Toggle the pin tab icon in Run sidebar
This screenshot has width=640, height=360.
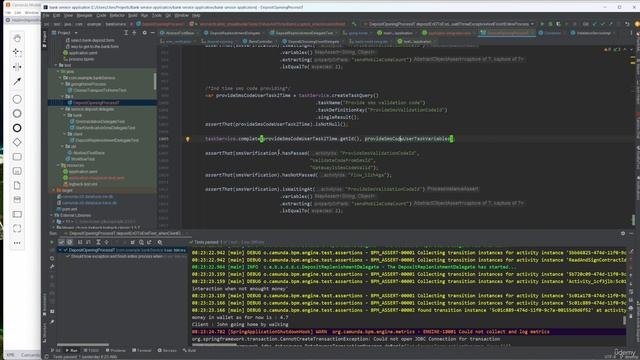[52, 322]
